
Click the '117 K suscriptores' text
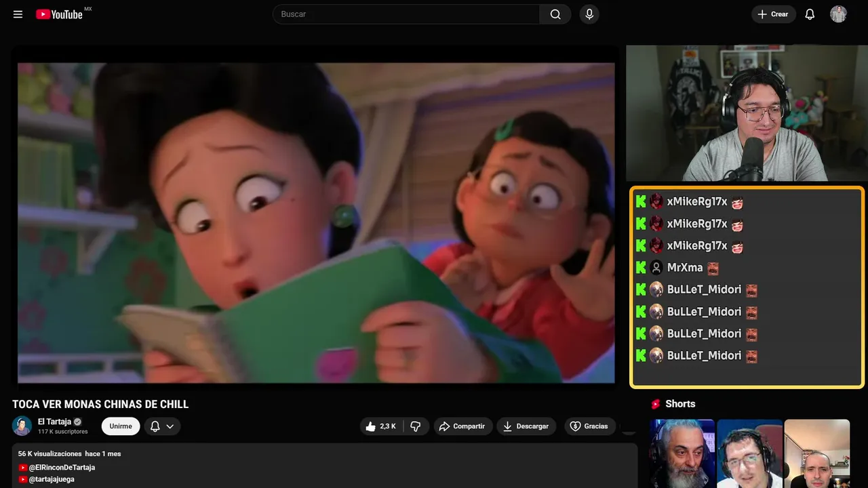coord(63,432)
